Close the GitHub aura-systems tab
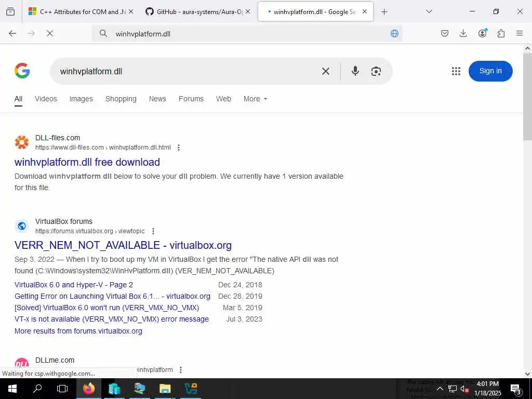532x399 pixels. tap(248, 11)
